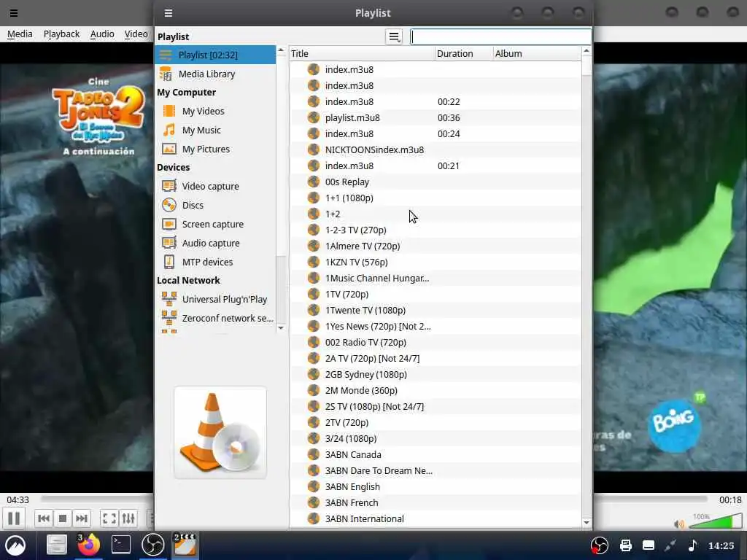Select Zeroconf network services entry
The width and height of the screenshot is (747, 560).
[215, 318]
